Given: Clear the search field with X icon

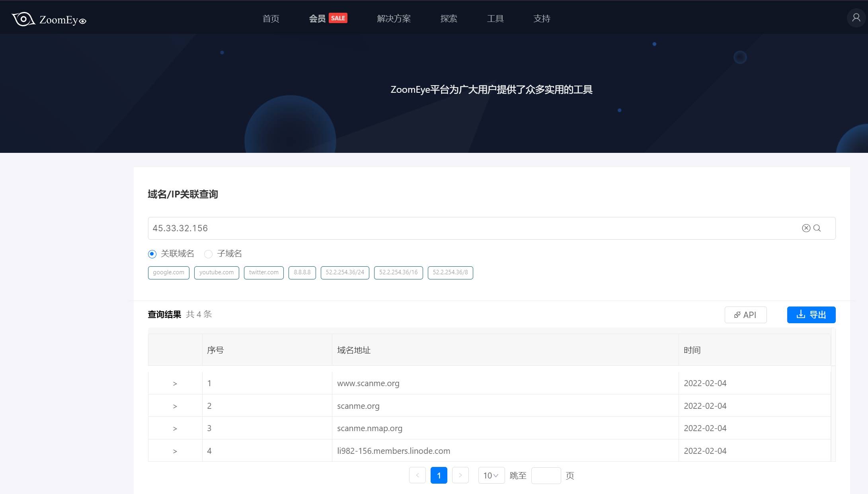Looking at the screenshot, I should pos(806,228).
